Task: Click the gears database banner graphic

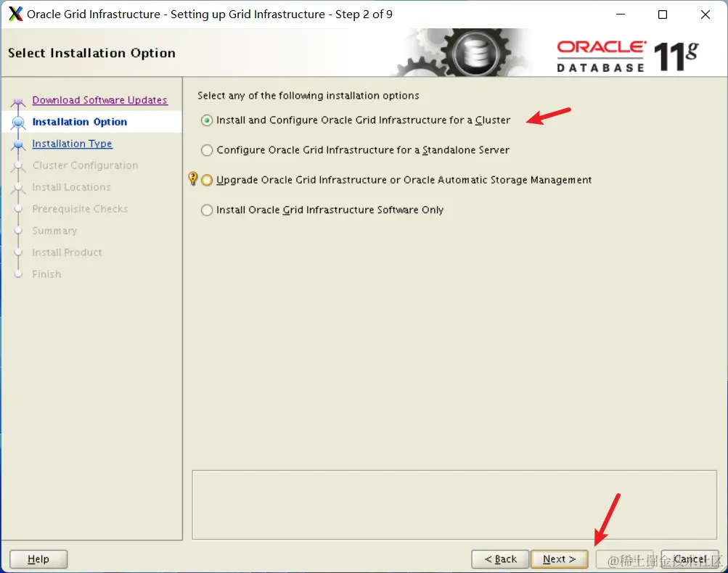Action: click(x=465, y=52)
